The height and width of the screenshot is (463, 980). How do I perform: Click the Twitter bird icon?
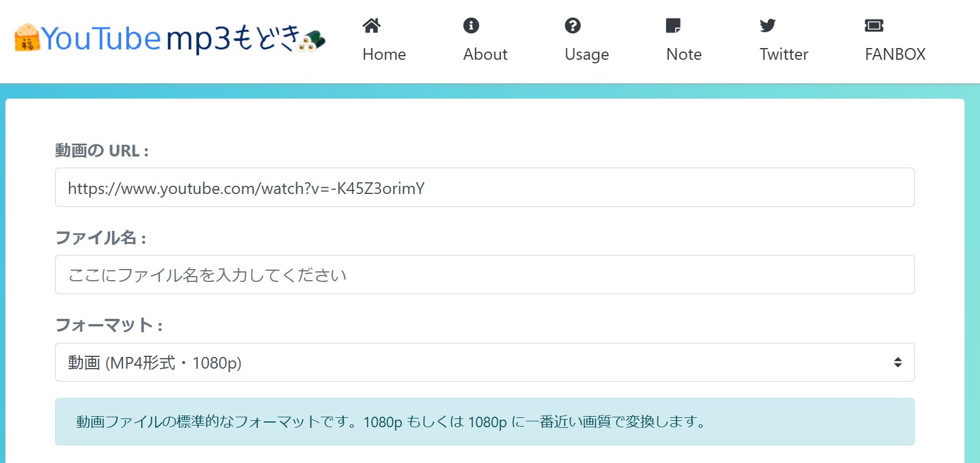(767, 26)
